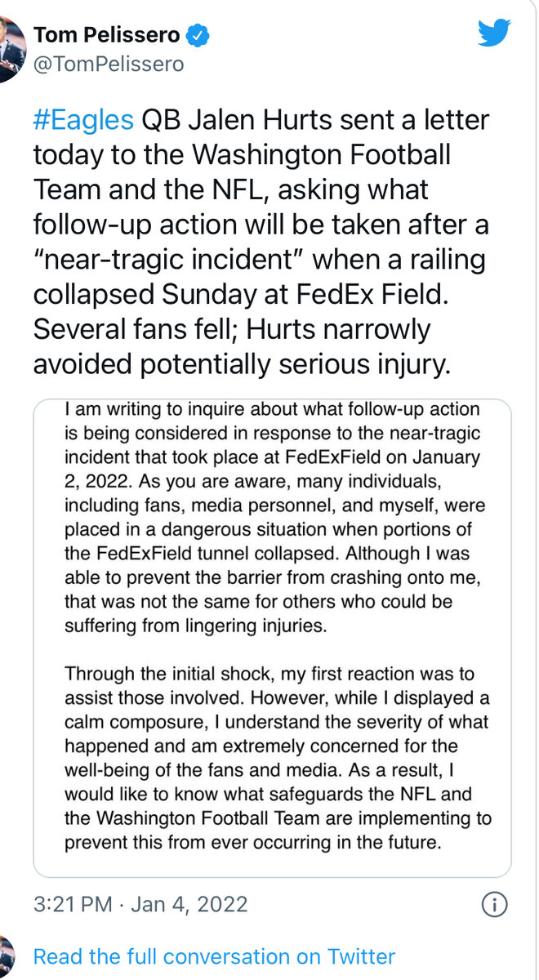Read the full conversation on Twitter

click(214, 956)
